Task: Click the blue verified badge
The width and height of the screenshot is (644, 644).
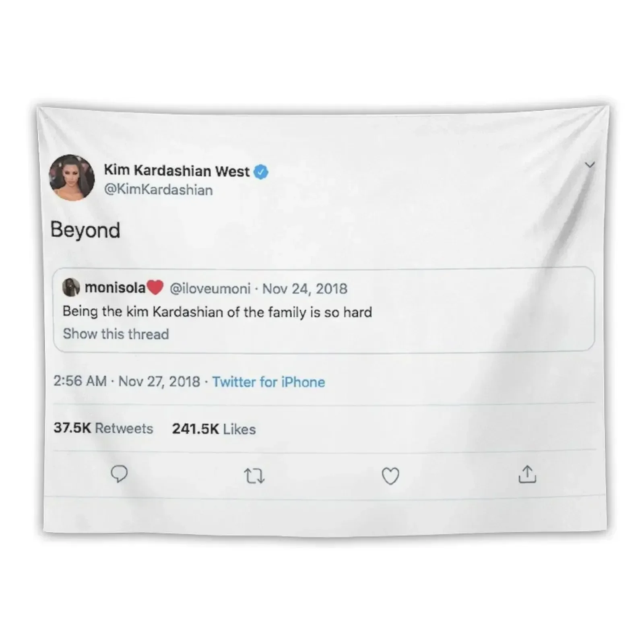Action: pyautogui.click(x=261, y=172)
